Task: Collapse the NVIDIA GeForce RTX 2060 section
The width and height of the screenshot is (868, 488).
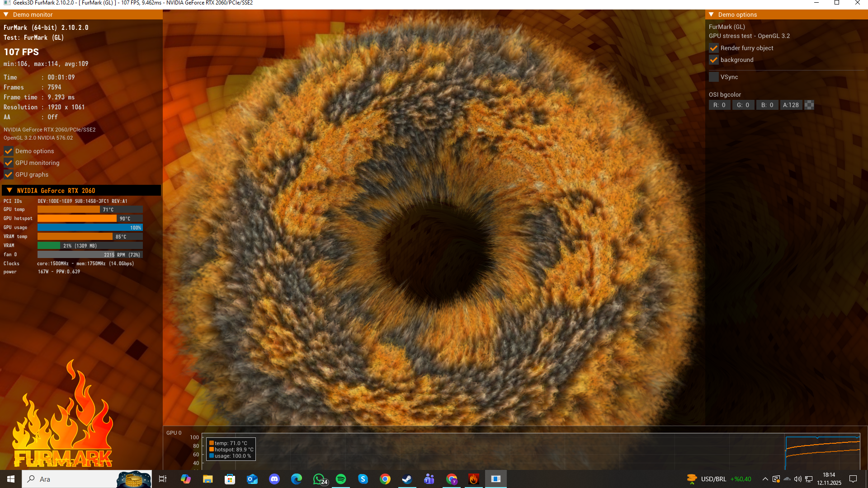Action: tap(9, 190)
